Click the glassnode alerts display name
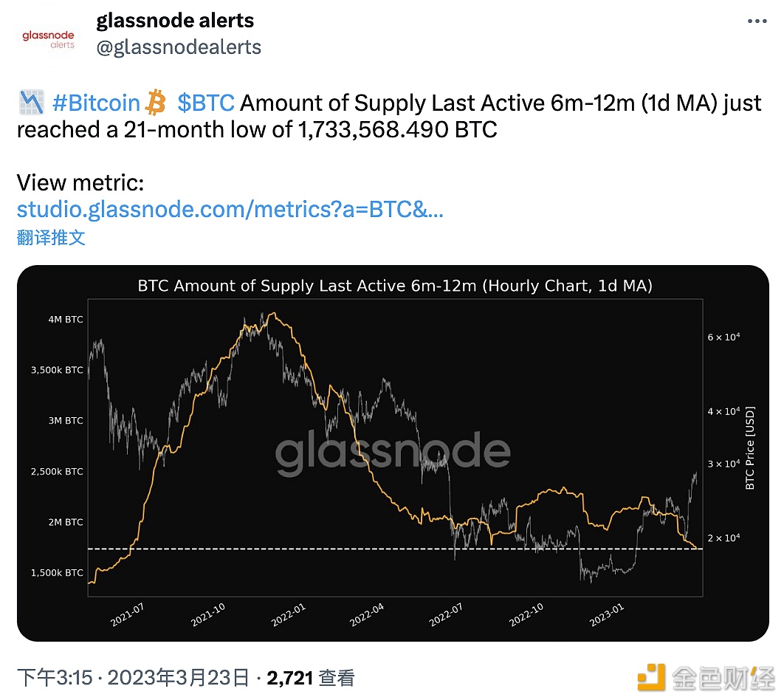The width and height of the screenshot is (784, 700). point(175,20)
